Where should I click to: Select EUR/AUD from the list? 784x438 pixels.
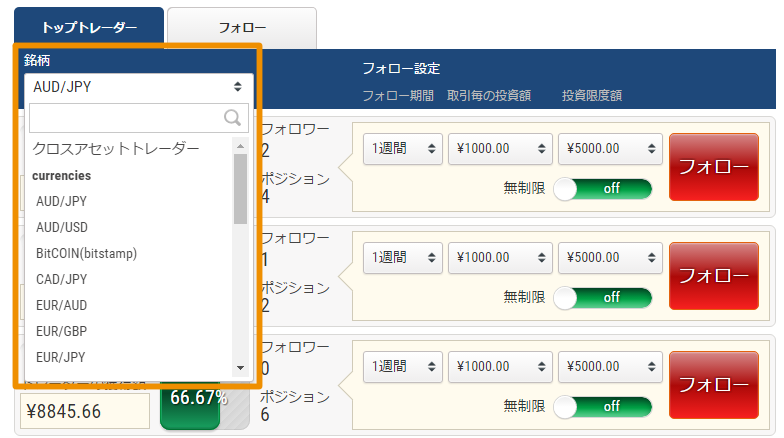[x=62, y=305]
